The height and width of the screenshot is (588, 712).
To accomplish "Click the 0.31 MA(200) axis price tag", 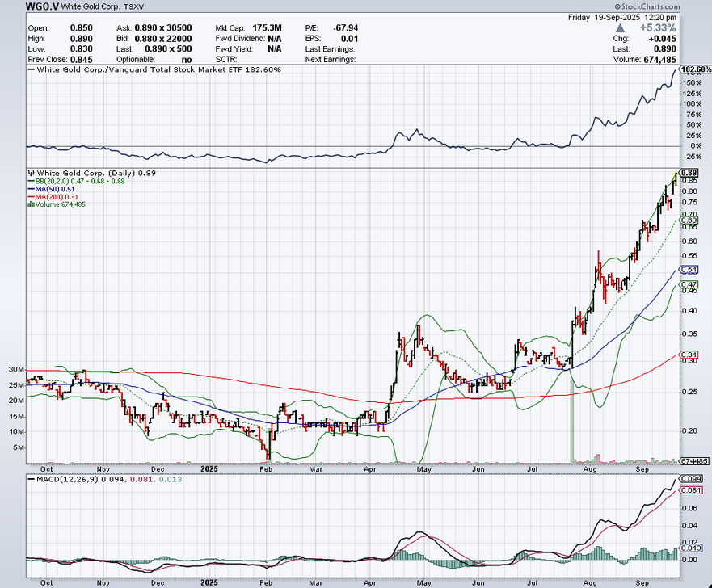I will pos(689,355).
